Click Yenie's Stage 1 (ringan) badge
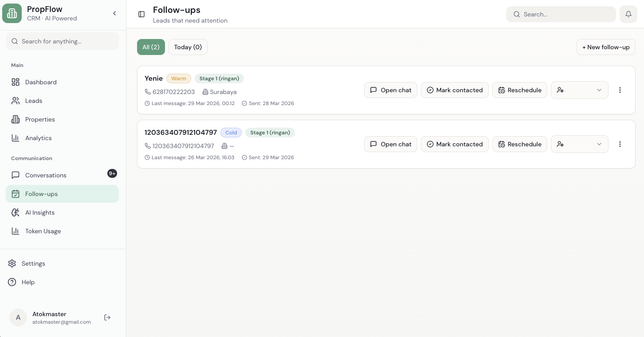This screenshot has height=337, width=644. [x=219, y=78]
